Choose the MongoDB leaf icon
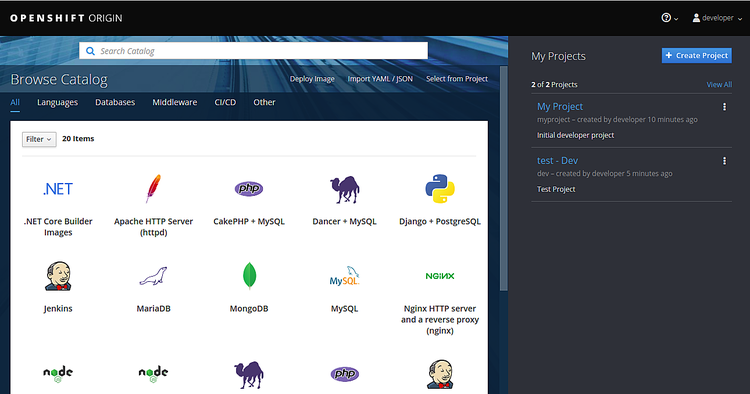 (x=249, y=276)
